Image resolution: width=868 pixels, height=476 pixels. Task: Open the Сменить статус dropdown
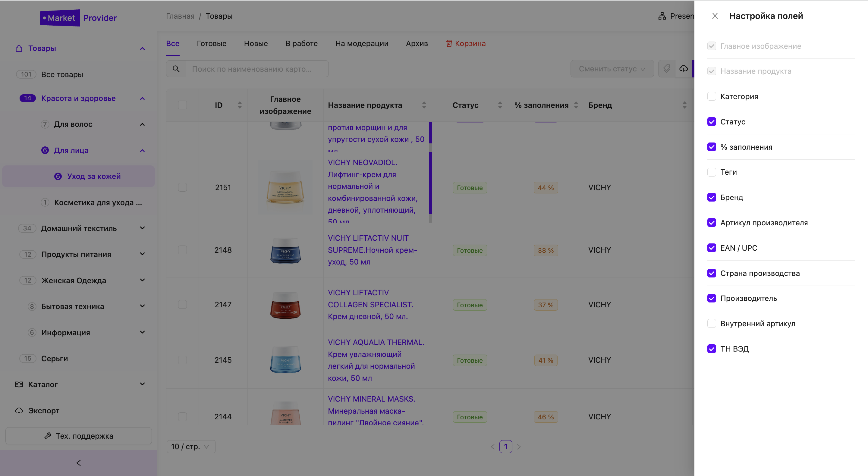(x=612, y=69)
